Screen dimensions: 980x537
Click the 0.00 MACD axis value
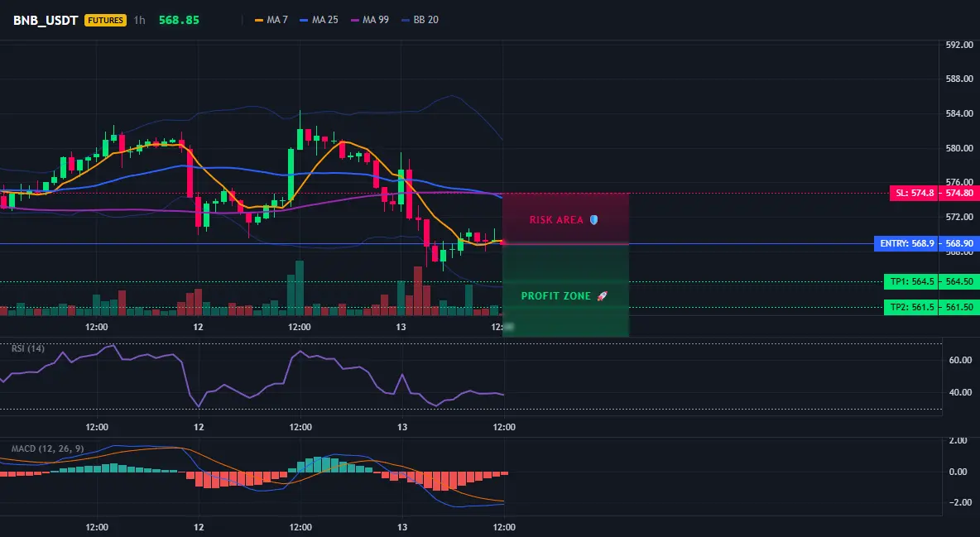point(958,472)
